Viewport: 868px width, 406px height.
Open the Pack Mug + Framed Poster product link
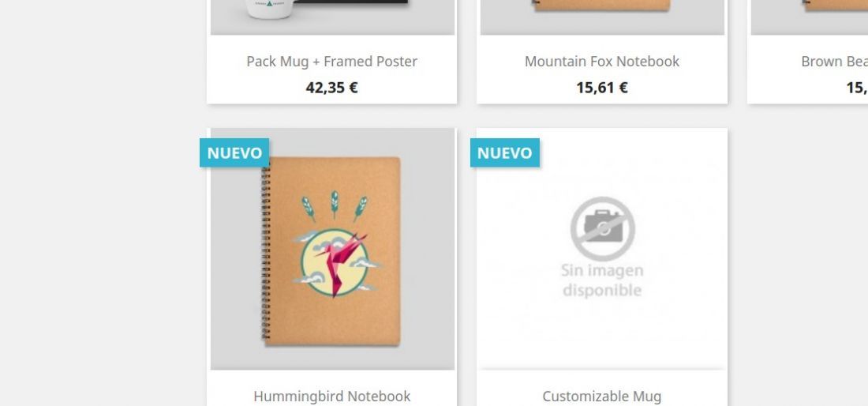pos(331,62)
